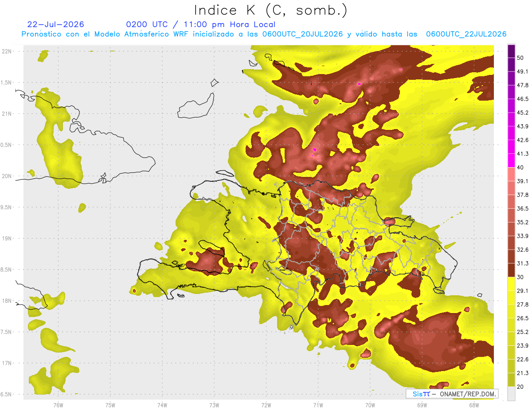The height and width of the screenshot is (411, 532).
Task: Click the "33.9" color scale value
Action: point(523,236)
